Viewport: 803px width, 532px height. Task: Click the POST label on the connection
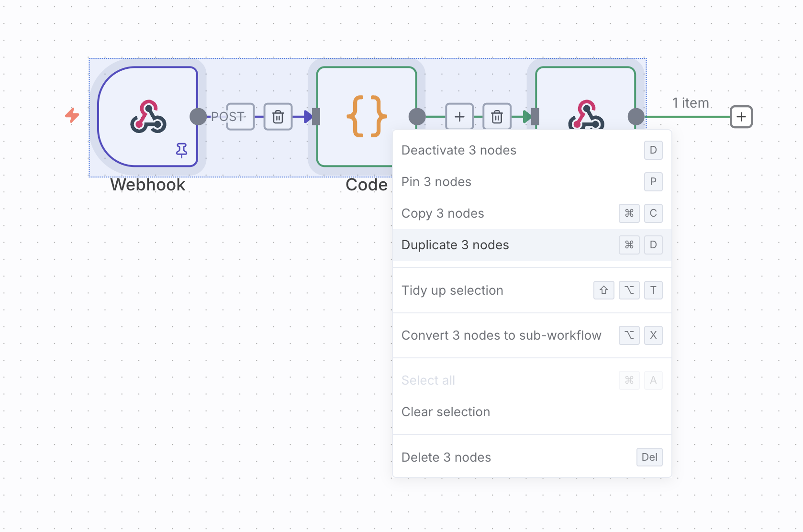point(228,117)
